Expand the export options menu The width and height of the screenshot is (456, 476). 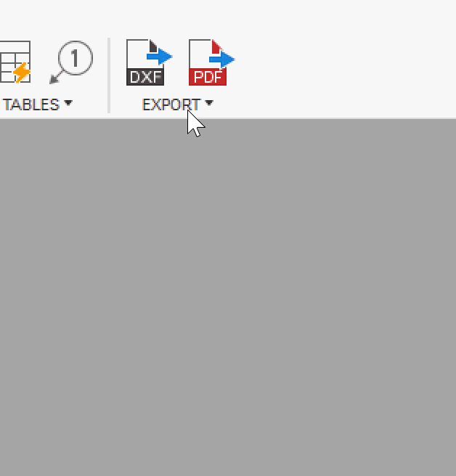coord(209,103)
